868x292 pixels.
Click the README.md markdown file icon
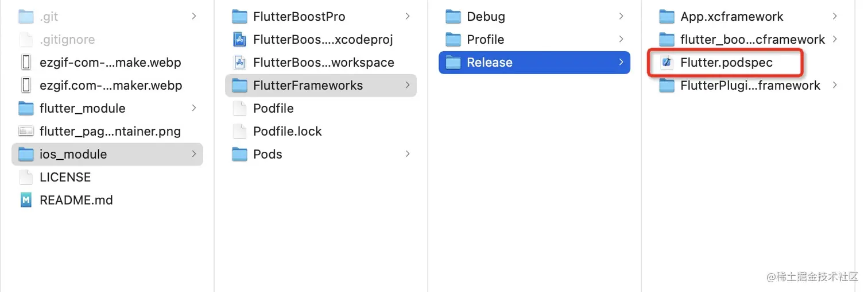coord(26,201)
